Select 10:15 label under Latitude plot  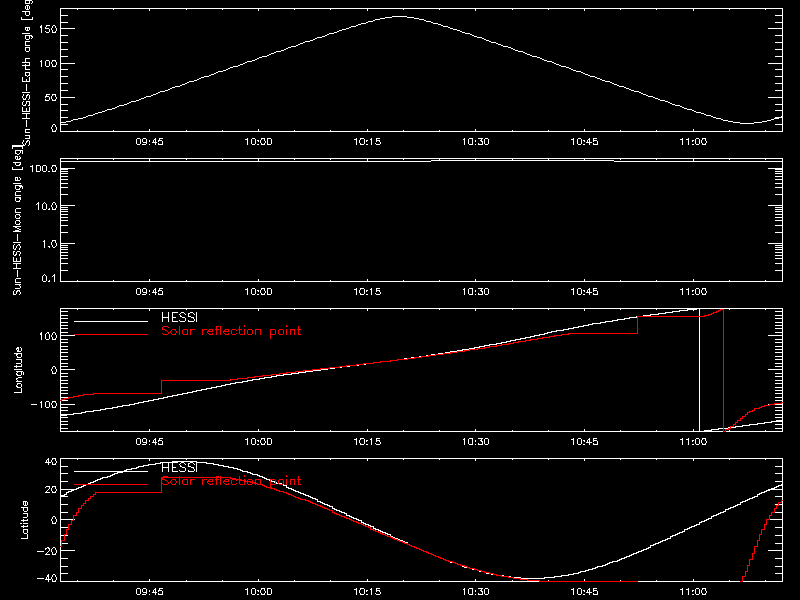coord(367,592)
